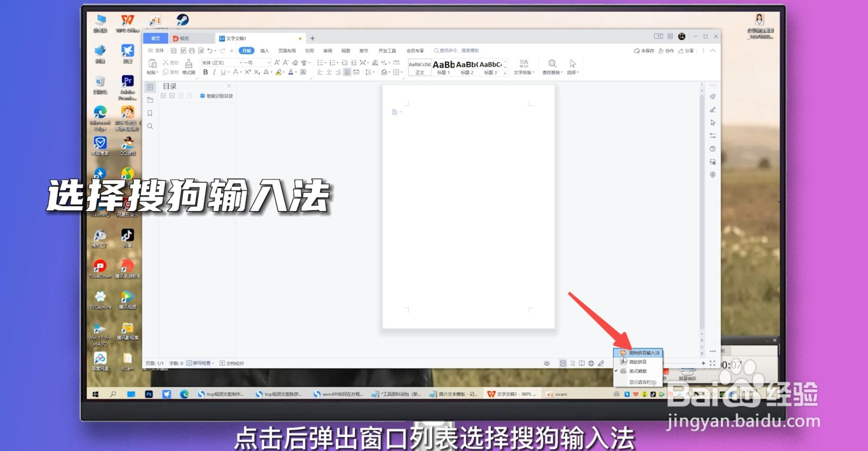Click the redo arrow
Screen dimensions: 868x451
pyautogui.click(x=222, y=50)
